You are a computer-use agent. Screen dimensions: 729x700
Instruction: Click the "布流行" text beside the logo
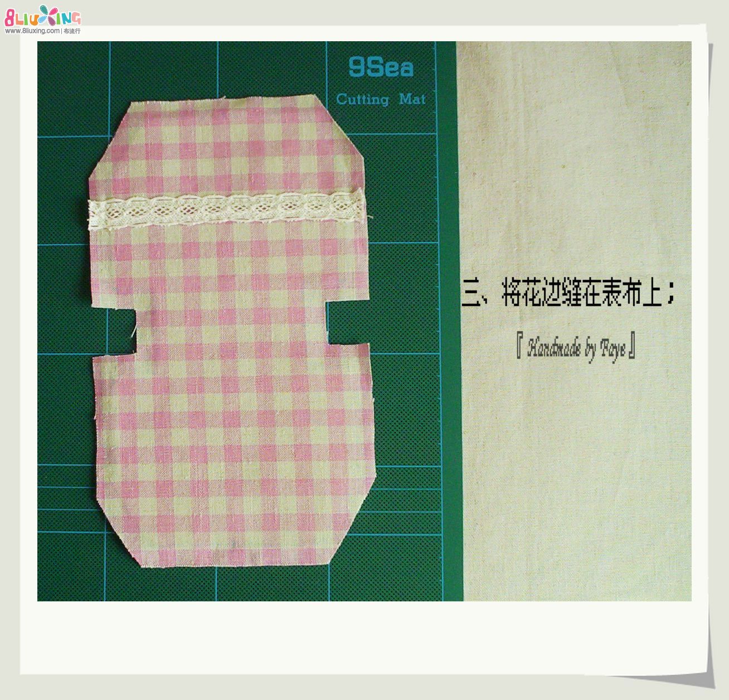(72, 31)
